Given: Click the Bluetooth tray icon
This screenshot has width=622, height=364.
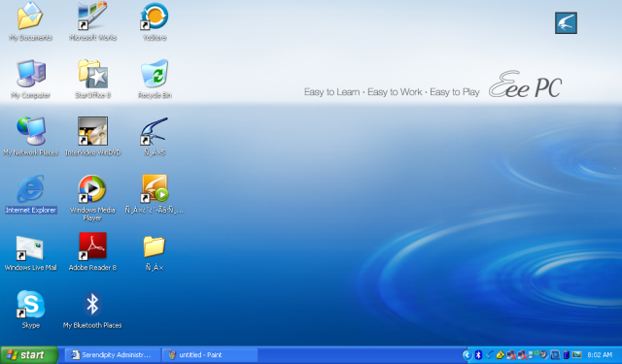Looking at the screenshot, I should pos(478,355).
